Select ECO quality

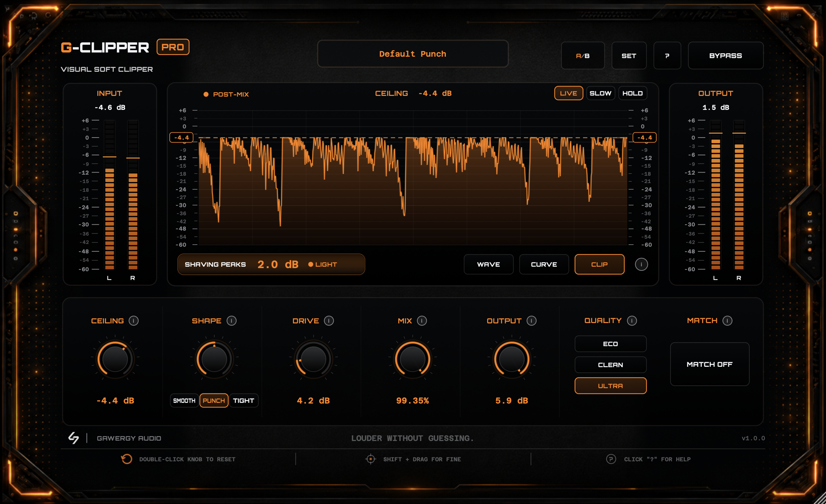[610, 344]
